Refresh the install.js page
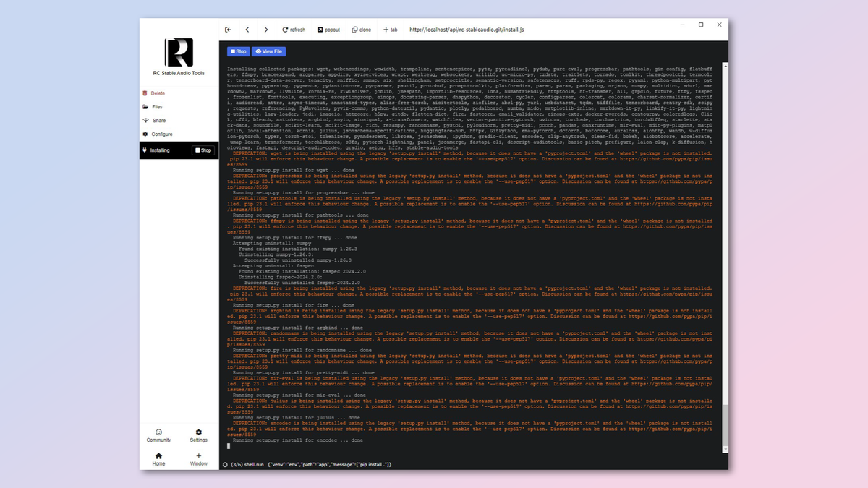The width and height of the screenshot is (868, 488). click(293, 30)
